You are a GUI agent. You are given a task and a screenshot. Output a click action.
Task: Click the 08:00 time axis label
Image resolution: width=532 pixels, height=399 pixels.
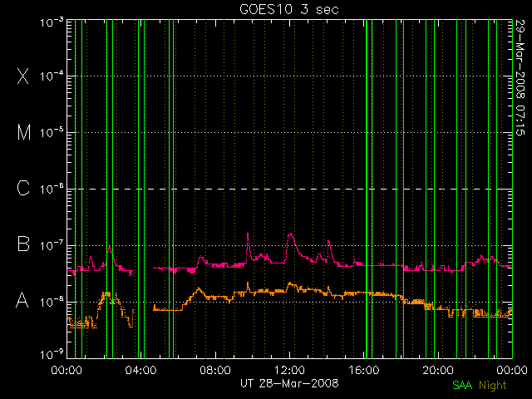(x=215, y=370)
